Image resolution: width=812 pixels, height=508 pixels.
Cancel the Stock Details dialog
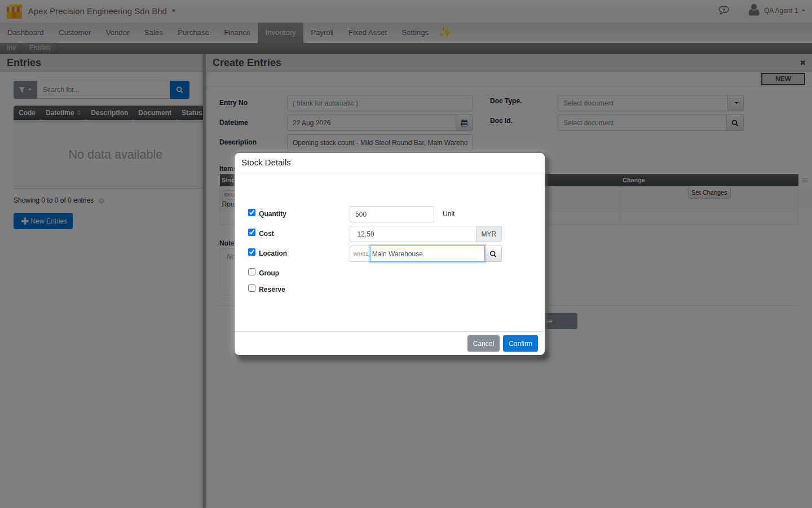pos(483,344)
